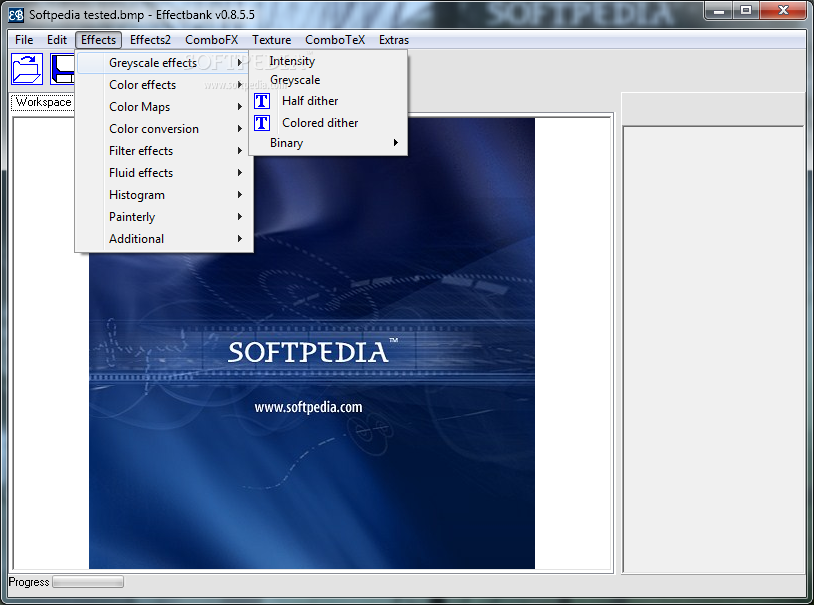Expand the Color effects submenu
The image size is (814, 605).
click(164, 85)
